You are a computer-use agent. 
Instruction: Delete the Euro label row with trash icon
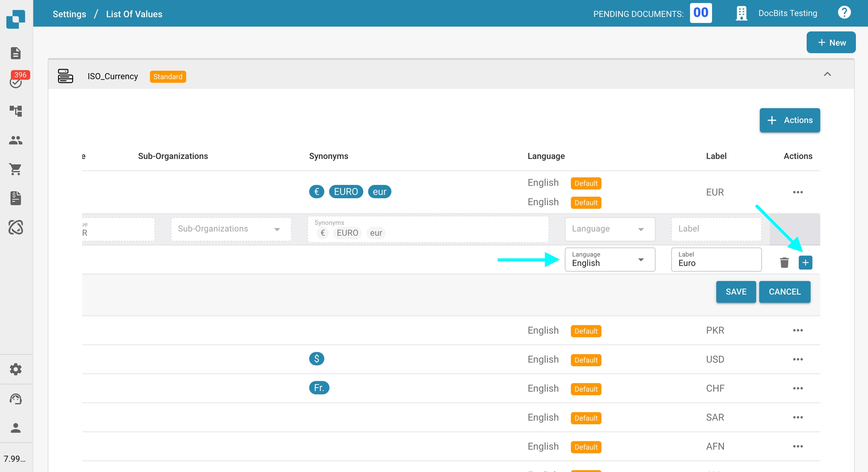(x=784, y=263)
